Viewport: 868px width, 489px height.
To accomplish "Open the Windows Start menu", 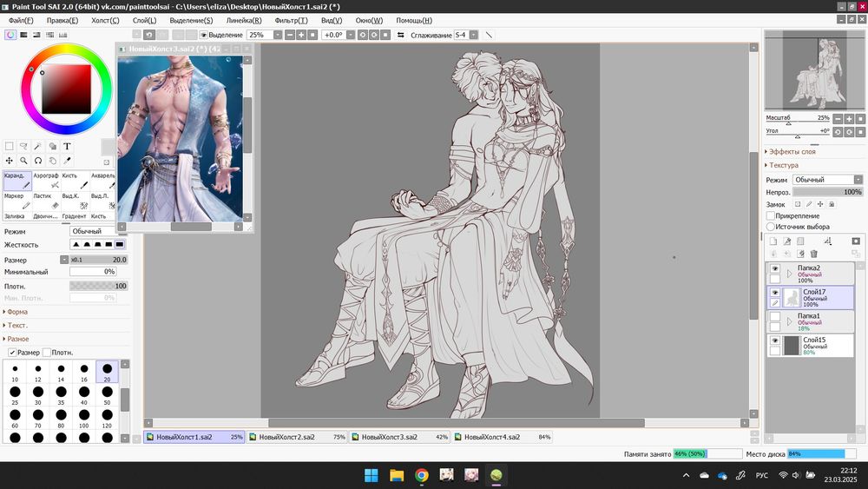I will pos(372,475).
